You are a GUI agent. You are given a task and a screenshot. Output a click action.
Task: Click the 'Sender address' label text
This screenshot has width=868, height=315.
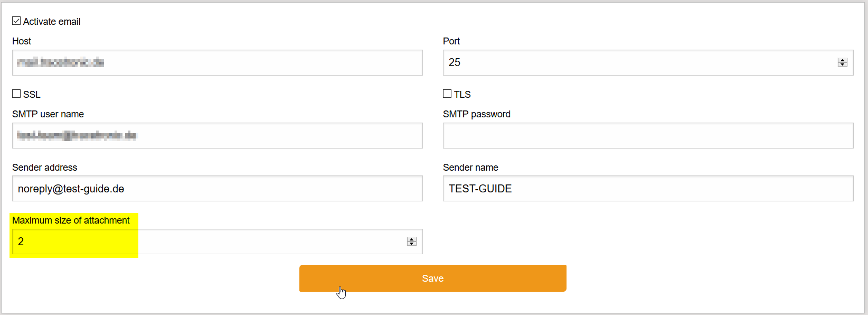[44, 168]
